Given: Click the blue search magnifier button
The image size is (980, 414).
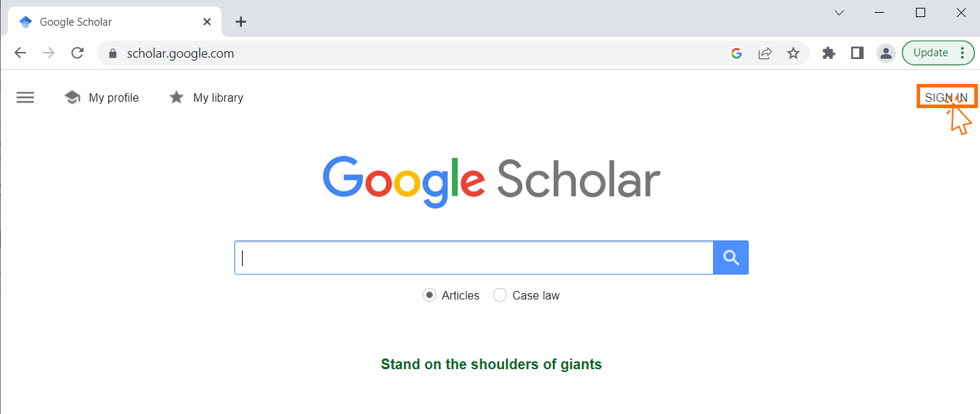Looking at the screenshot, I should pyautogui.click(x=731, y=258).
